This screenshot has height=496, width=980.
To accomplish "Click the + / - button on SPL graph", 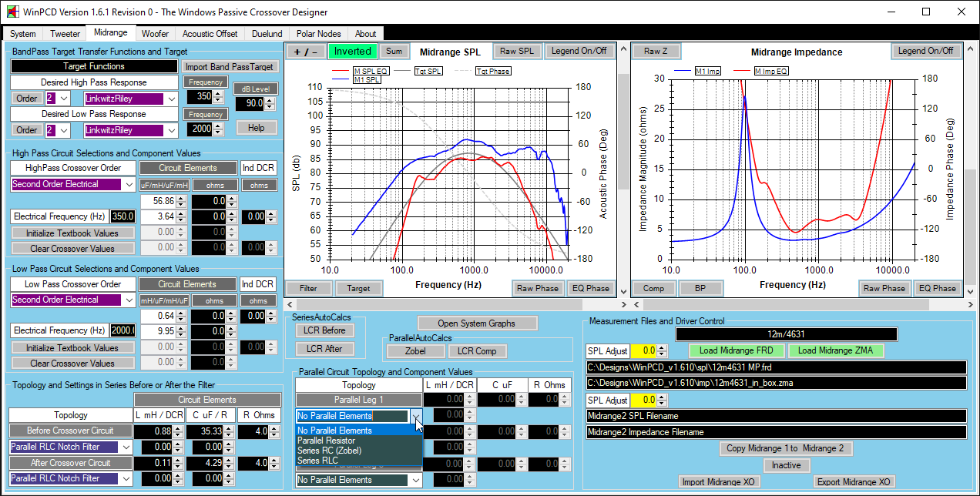I will 304,52.
